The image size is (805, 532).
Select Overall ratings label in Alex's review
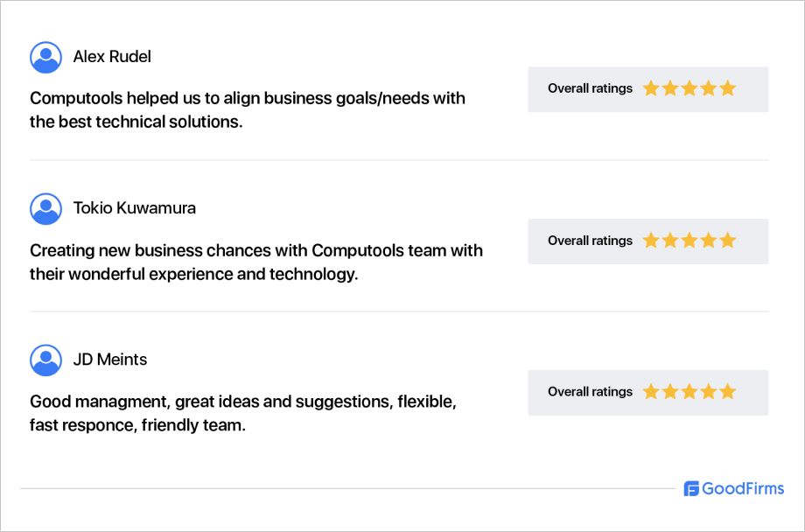[590, 88]
